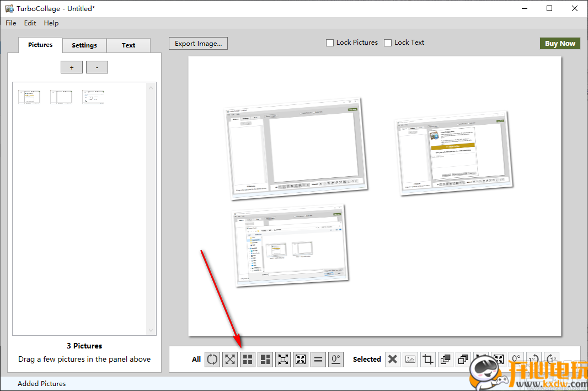Click the Buy Now button
The height and width of the screenshot is (391, 588).
tap(560, 44)
